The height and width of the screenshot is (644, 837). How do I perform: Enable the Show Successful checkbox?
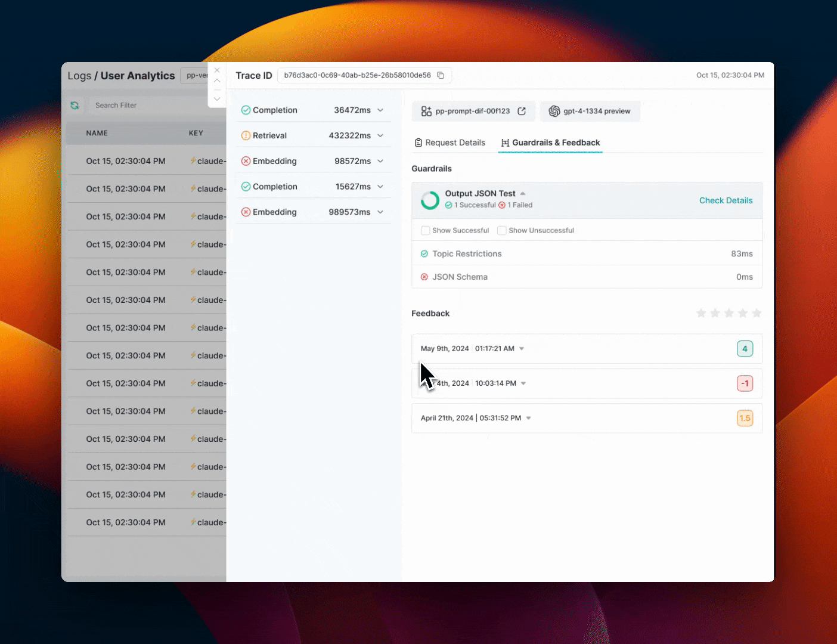coord(426,230)
